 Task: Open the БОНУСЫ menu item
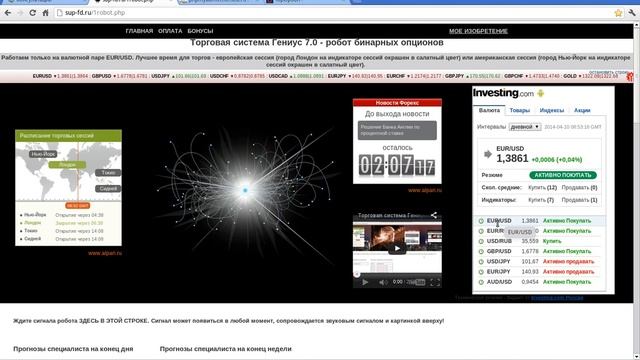(x=200, y=31)
